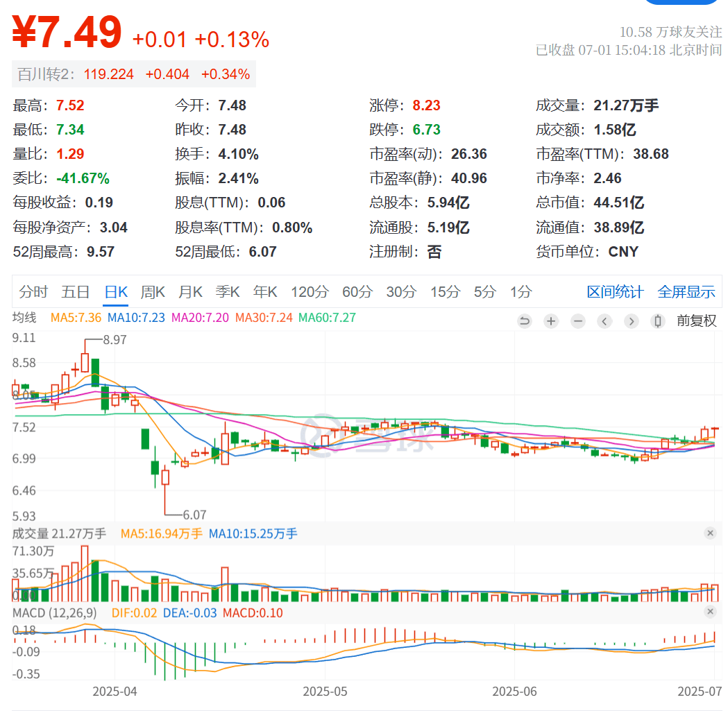728x711 pixels.
Task: Click the 市盈率(TTM) value 38.68
Action: coord(651,153)
